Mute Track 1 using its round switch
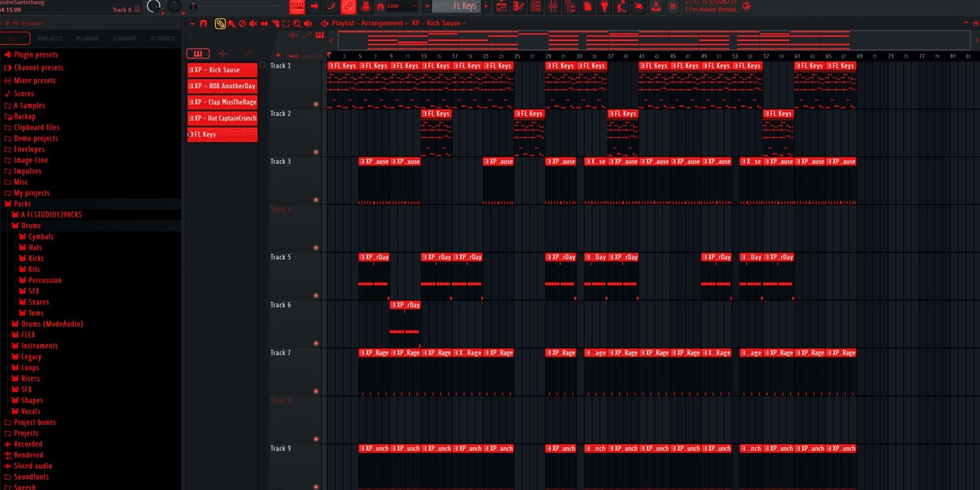This screenshot has width=980, height=490. [x=316, y=104]
